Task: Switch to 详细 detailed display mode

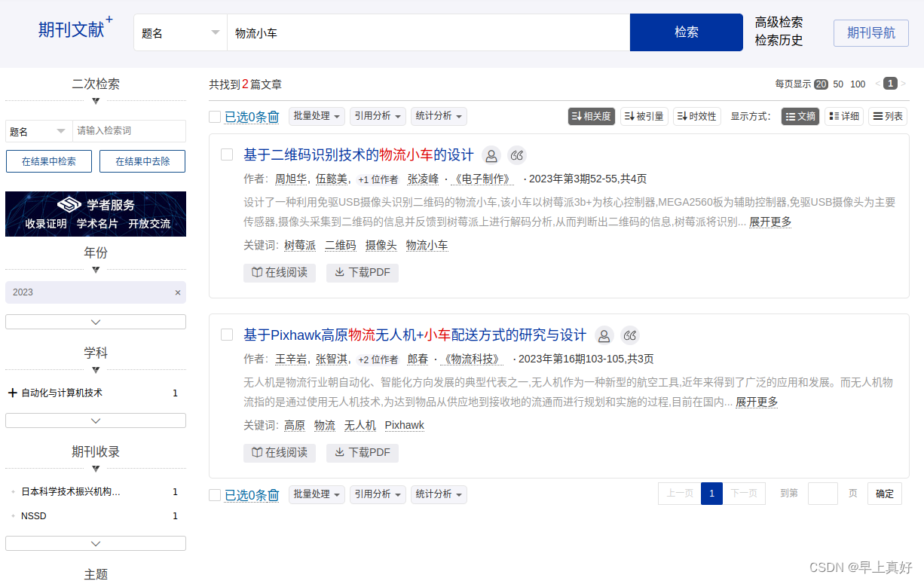Action: coord(846,116)
